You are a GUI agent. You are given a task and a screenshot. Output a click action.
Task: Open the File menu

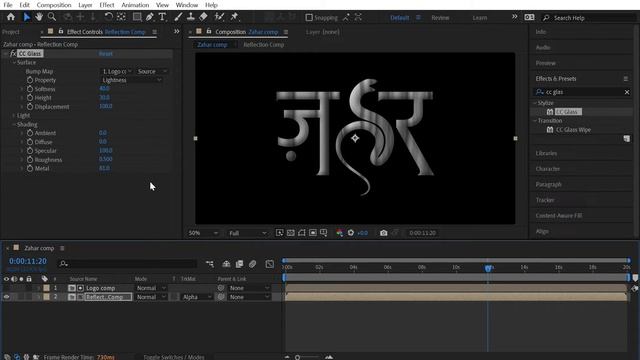[x=8, y=5]
